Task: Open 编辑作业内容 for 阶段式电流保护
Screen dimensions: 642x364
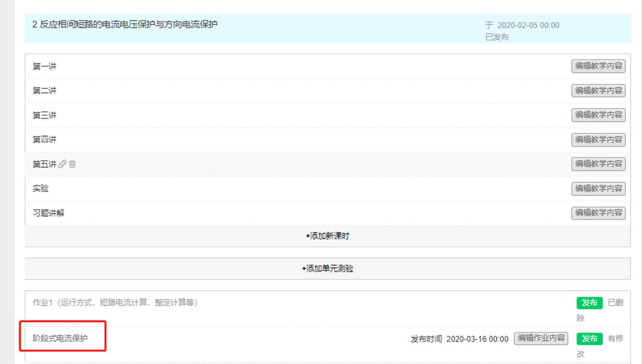Action: pyautogui.click(x=541, y=338)
